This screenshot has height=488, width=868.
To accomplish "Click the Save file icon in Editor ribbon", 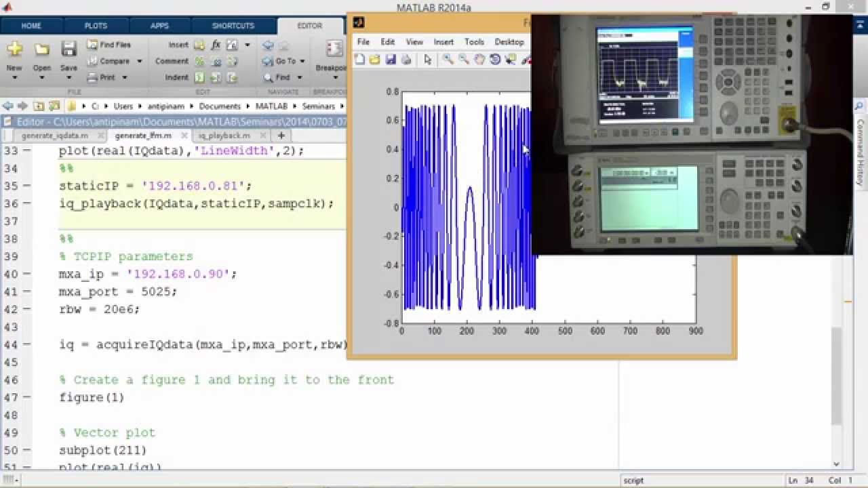I will tap(68, 49).
